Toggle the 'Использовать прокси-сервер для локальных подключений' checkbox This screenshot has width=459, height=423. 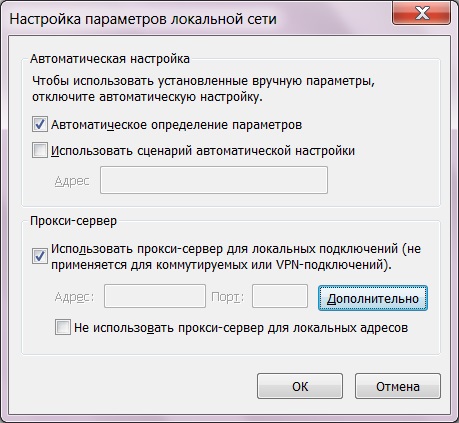40,256
